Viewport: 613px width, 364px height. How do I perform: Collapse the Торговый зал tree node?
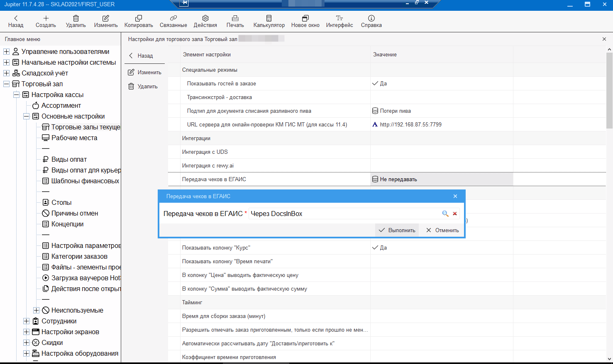click(6, 84)
